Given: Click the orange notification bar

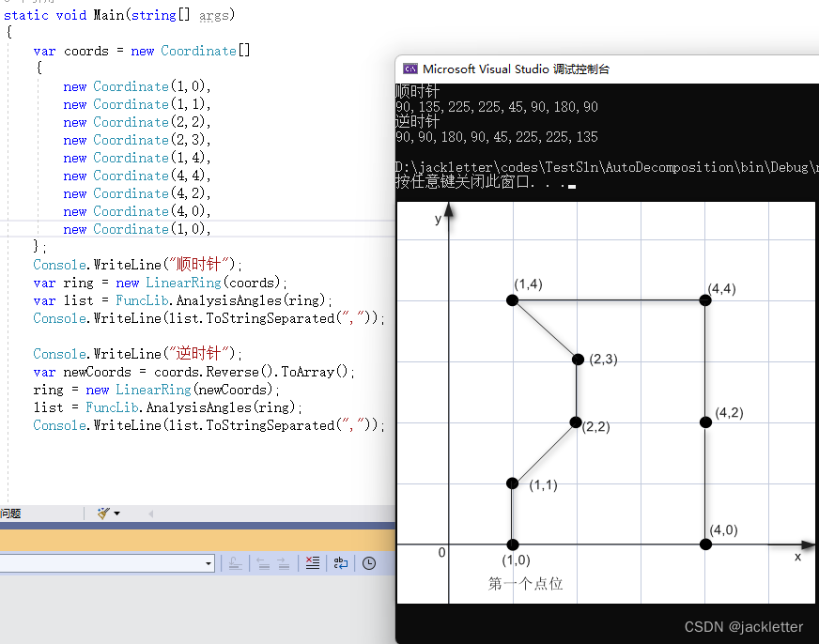Looking at the screenshot, I should pos(197,540).
